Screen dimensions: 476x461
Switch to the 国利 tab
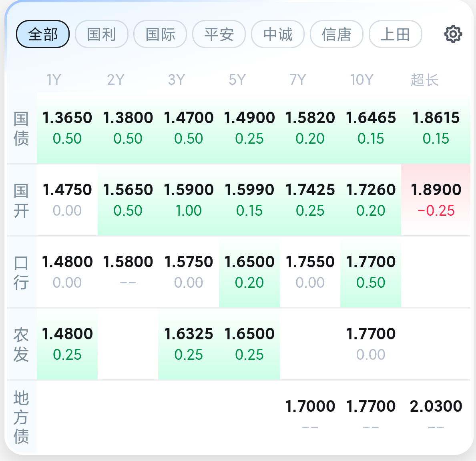tap(101, 34)
